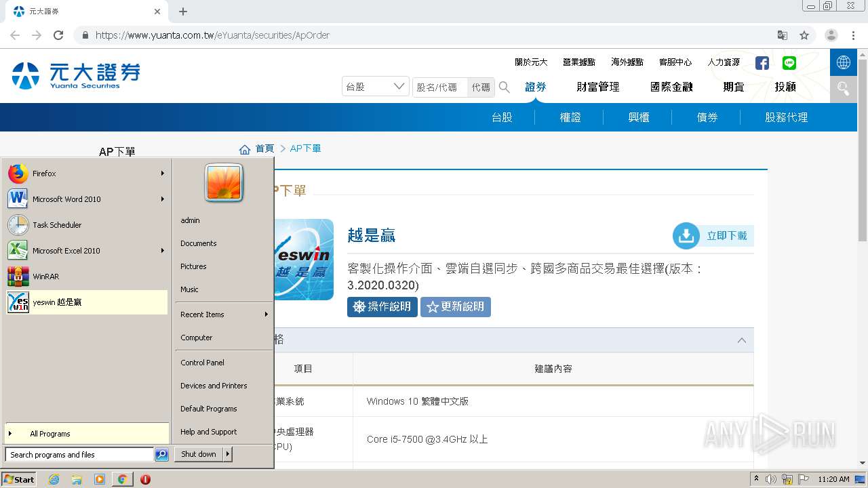The height and width of the screenshot is (488, 868).
Task: Bookmark this page with the star icon
Action: pos(804,35)
